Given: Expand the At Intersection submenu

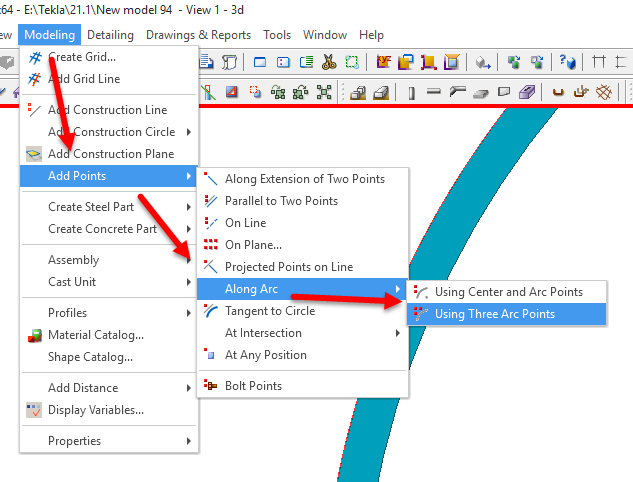Looking at the screenshot, I should coord(303,333).
